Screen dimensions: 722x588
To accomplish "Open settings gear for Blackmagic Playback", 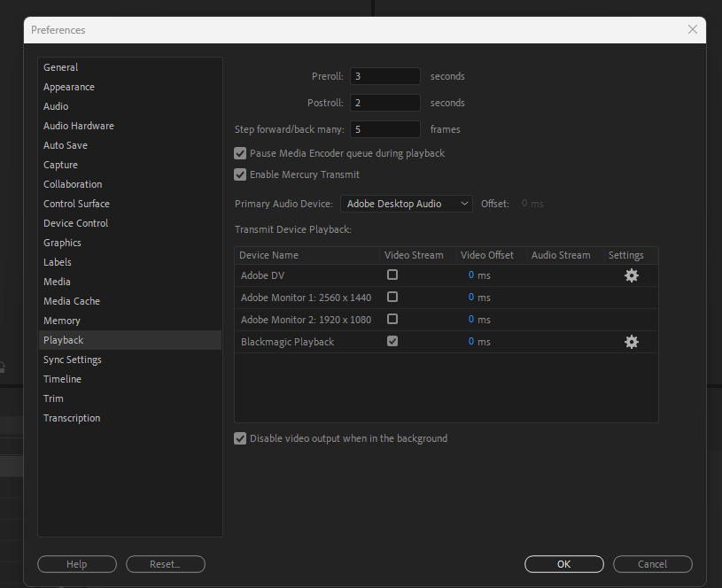I will (631, 342).
